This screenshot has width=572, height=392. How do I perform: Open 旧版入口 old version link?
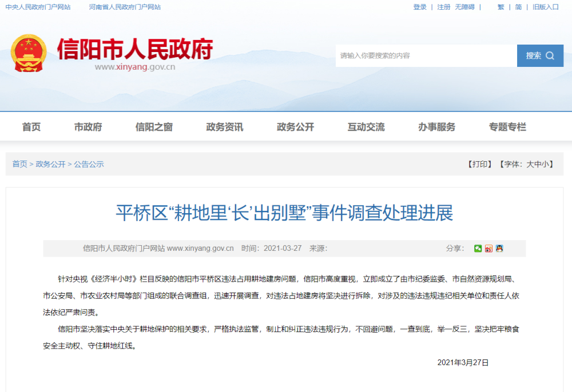545,7
